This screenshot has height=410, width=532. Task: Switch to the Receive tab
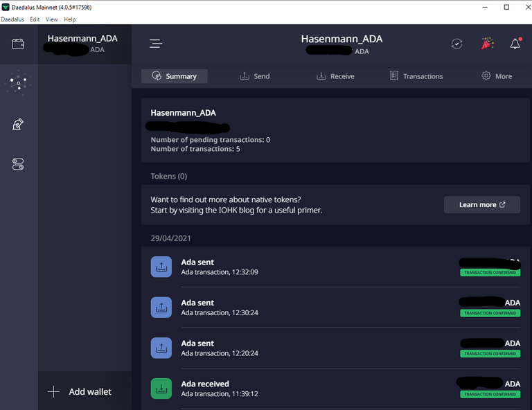pos(335,76)
